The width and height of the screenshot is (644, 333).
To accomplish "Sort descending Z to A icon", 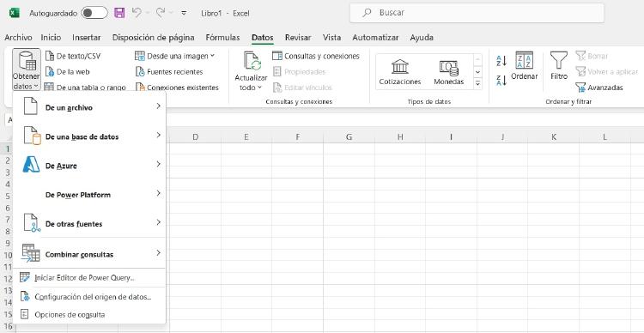I will pos(501,80).
